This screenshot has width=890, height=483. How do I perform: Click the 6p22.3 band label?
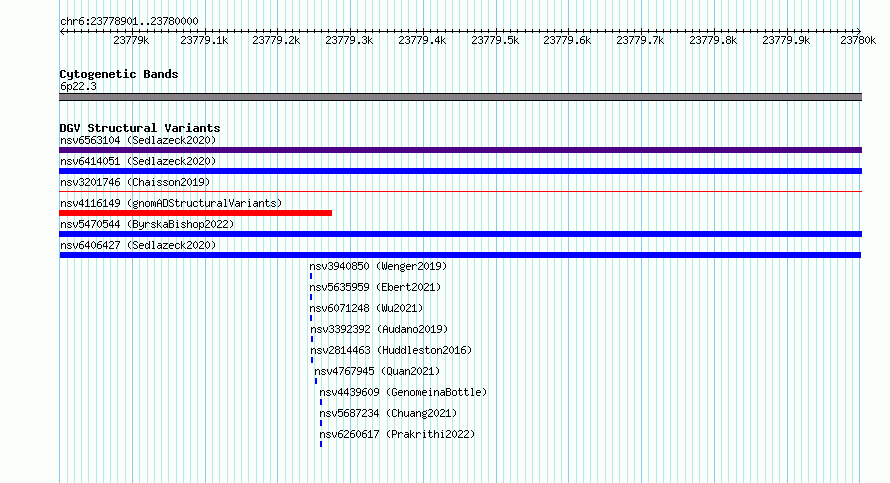click(78, 86)
